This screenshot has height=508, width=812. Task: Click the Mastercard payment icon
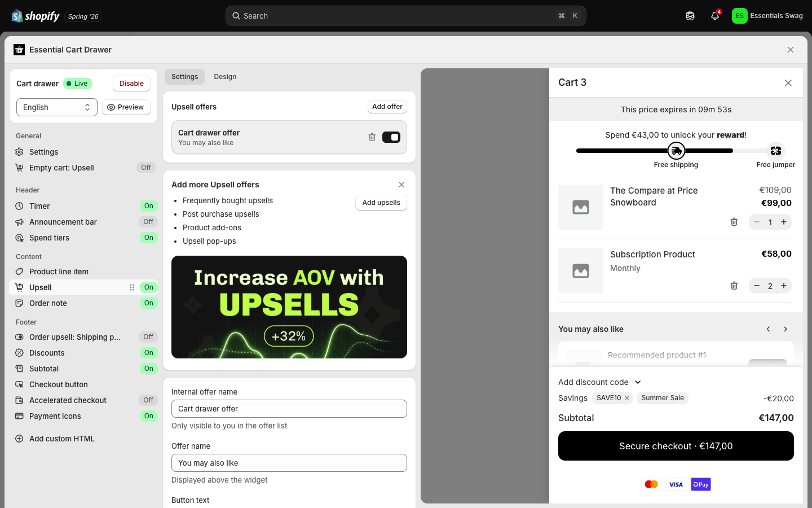click(x=651, y=484)
